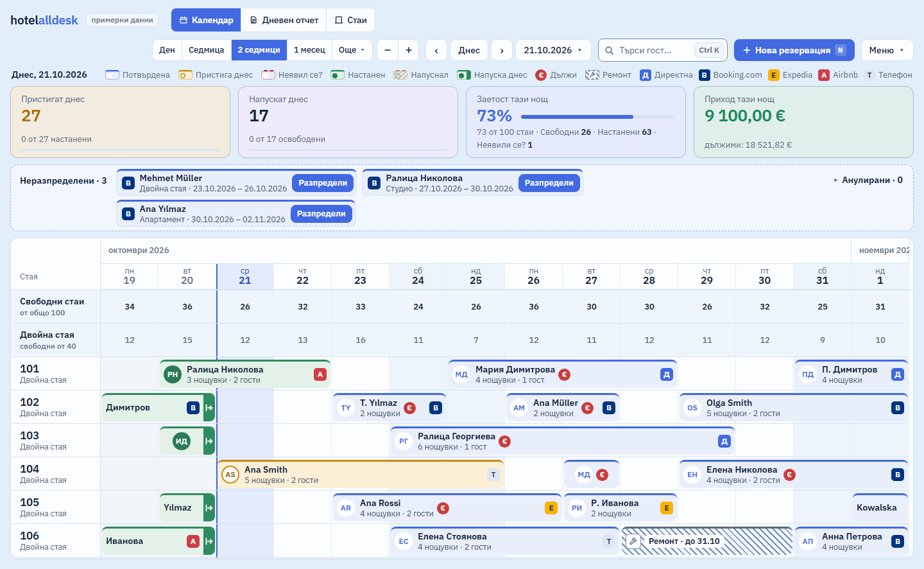Focus the guest search field
924x569 pixels.
pos(662,50)
